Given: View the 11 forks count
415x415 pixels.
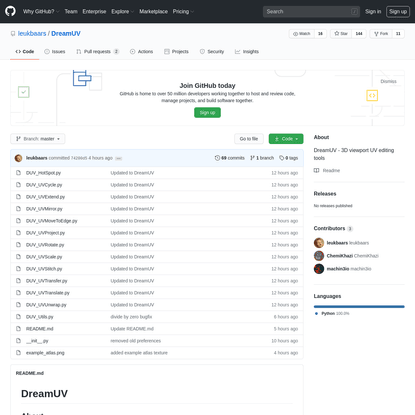Looking at the screenshot, I should 398,34.
